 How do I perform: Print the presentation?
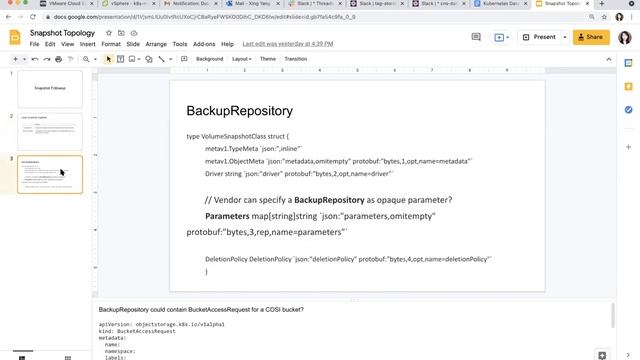click(58, 59)
